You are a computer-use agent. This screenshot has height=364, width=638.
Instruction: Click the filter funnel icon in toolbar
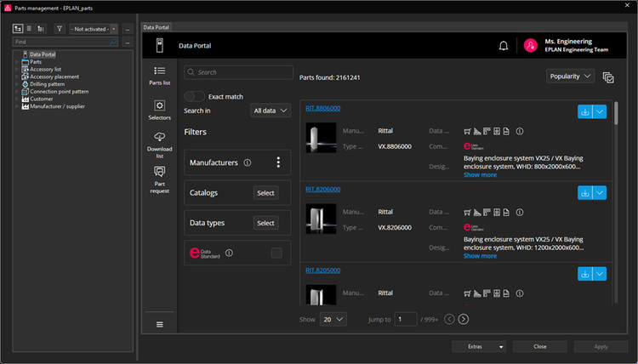(x=60, y=29)
